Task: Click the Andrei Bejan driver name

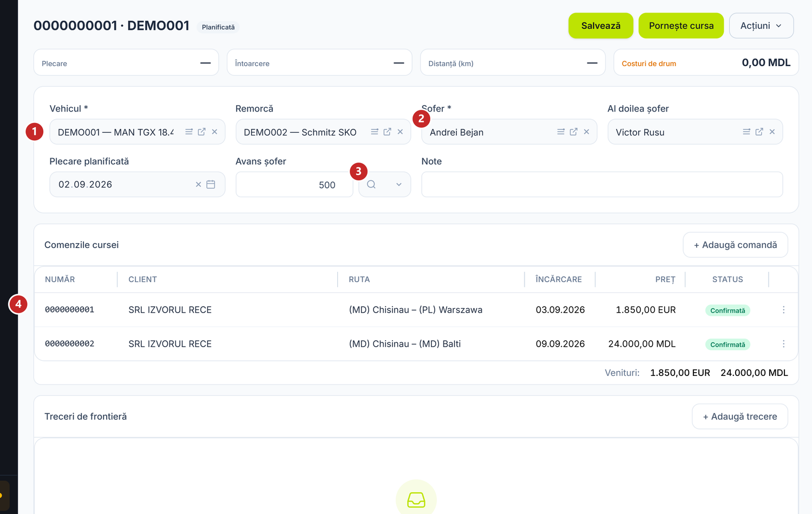Action: tap(457, 132)
